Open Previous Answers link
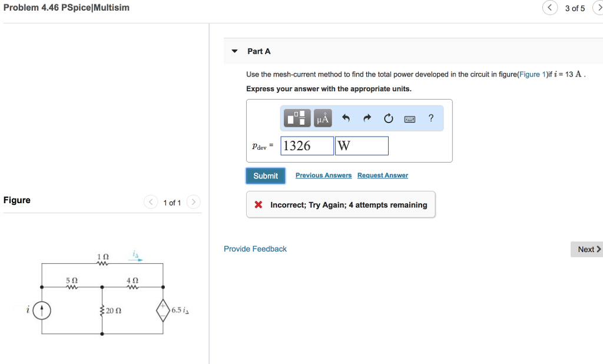The image size is (603, 364). (323, 175)
